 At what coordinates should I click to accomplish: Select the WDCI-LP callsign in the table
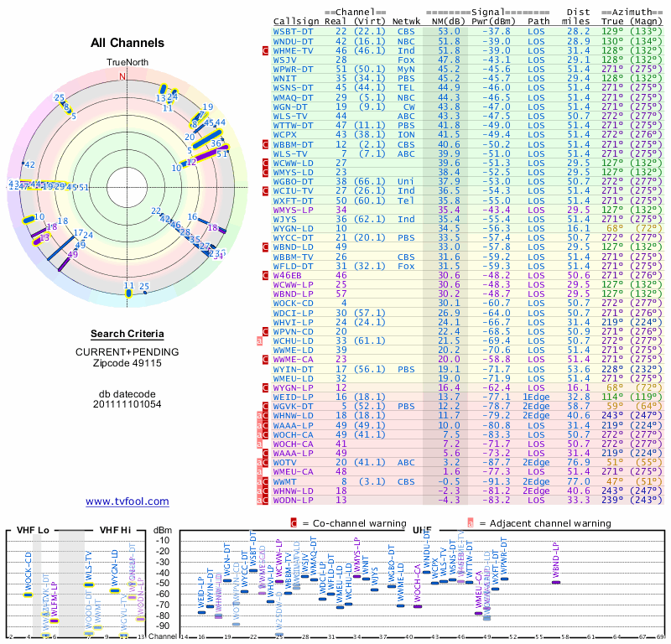tap(293, 314)
